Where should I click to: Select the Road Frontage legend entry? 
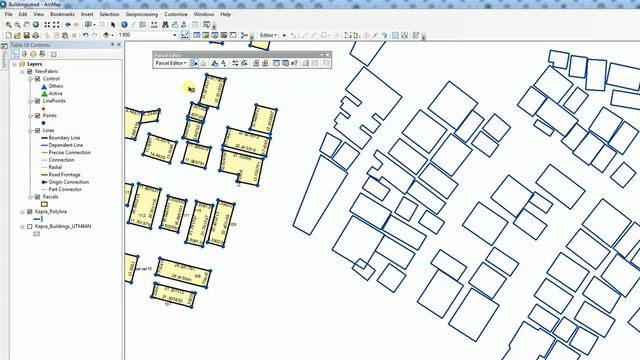pyautogui.click(x=64, y=175)
